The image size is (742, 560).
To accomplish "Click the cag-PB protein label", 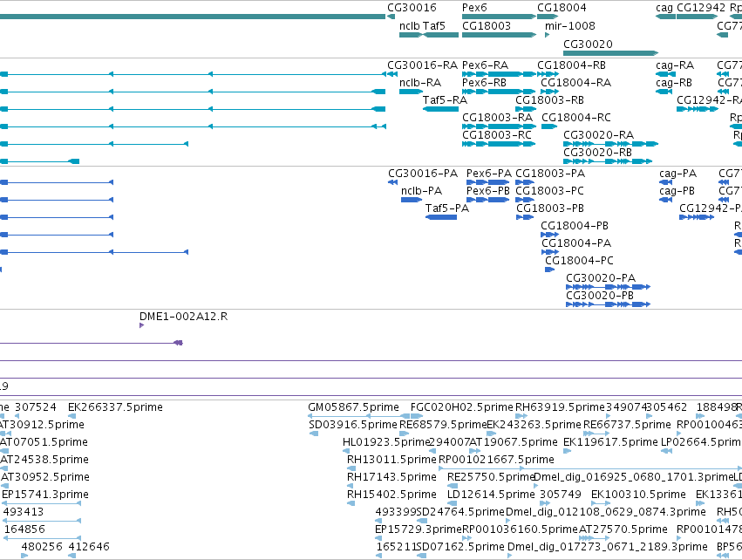I will (677, 191).
